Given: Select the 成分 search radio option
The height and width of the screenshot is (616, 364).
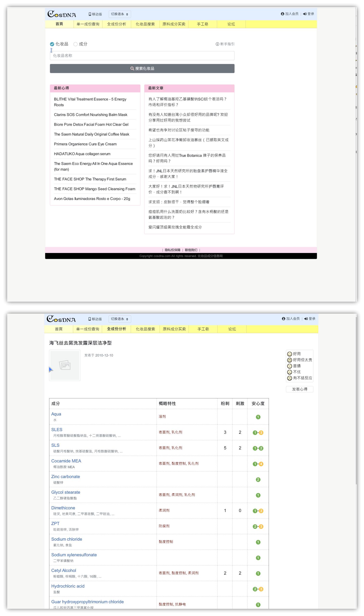Looking at the screenshot, I should click(76, 44).
